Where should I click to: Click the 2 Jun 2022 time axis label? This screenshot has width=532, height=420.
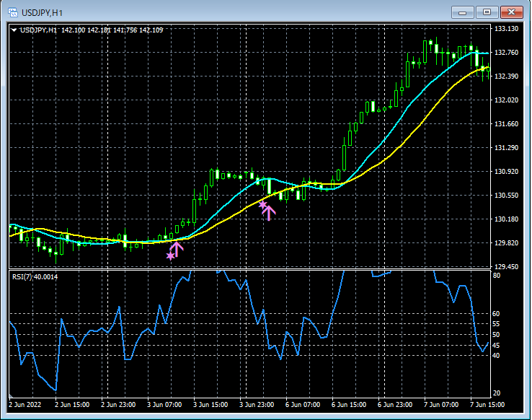point(25,405)
